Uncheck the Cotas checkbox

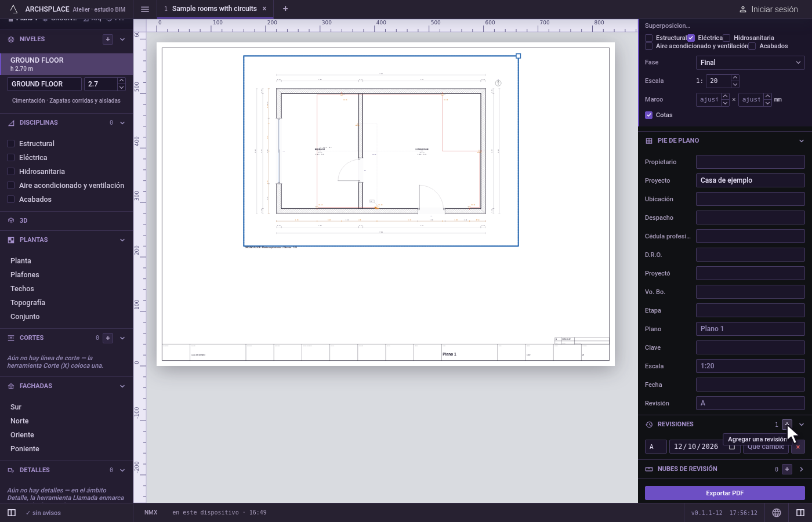(x=649, y=115)
